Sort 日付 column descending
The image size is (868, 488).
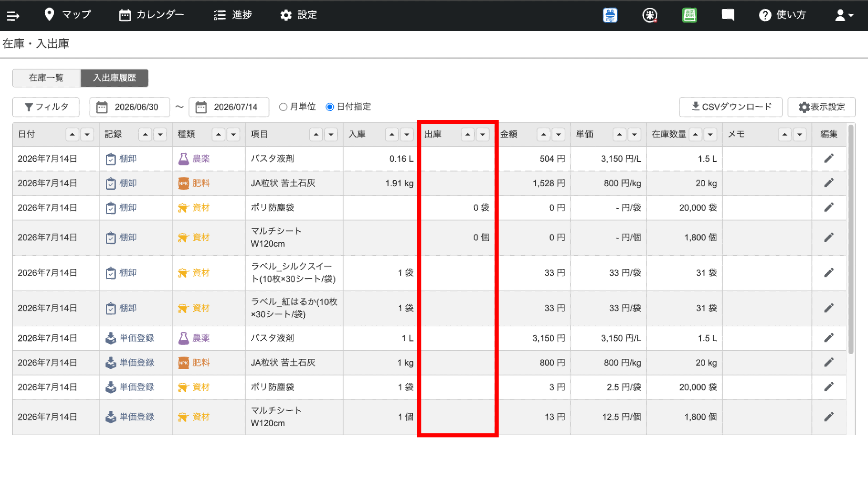click(x=87, y=134)
